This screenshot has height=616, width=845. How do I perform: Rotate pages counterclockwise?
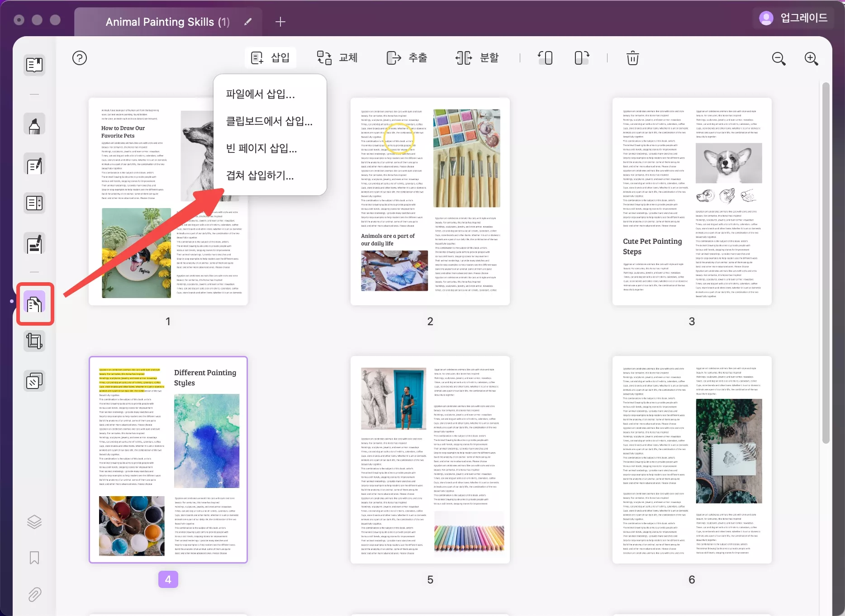(x=546, y=58)
